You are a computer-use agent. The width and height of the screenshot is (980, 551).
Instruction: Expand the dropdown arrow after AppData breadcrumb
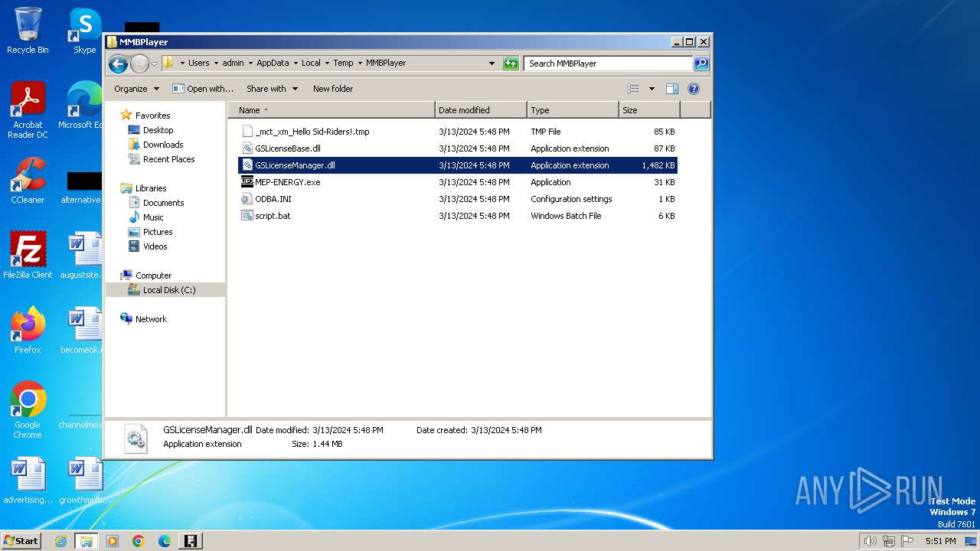[x=295, y=64]
